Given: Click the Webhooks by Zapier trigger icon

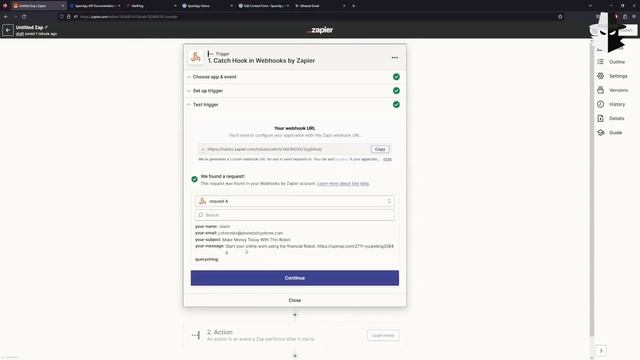Looking at the screenshot, I should click(x=196, y=57).
